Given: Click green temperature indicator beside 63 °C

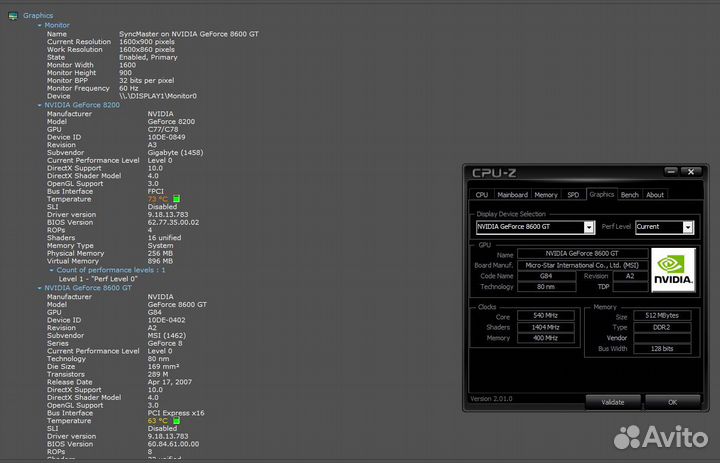Looking at the screenshot, I should point(176,421).
